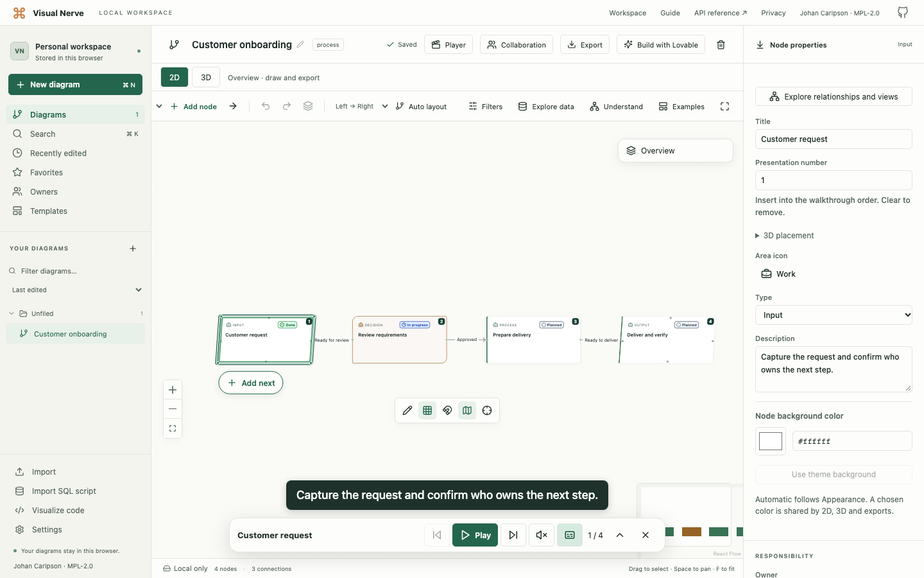924x578 pixels.
Task: Click the rename pencil beside Customer onboarding title
Action: coord(300,45)
